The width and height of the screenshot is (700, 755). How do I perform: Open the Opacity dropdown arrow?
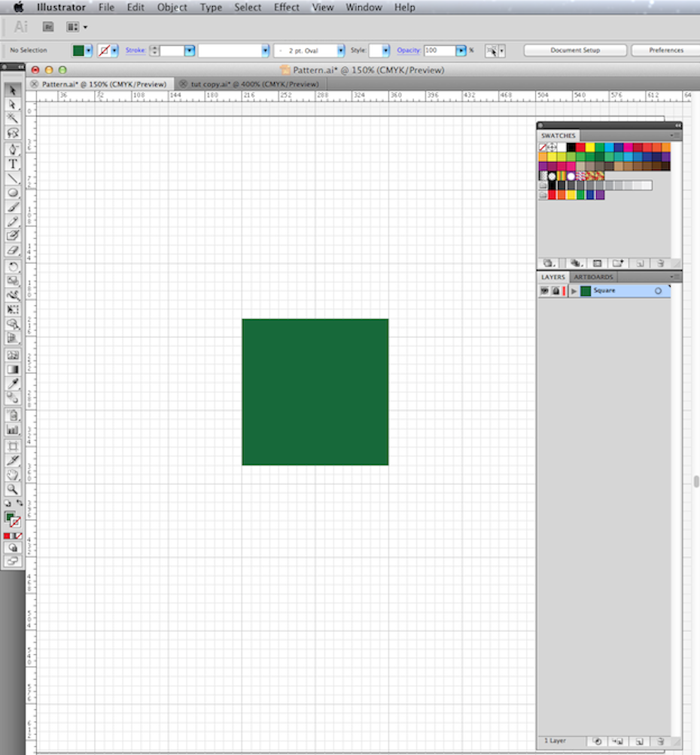pos(461,50)
